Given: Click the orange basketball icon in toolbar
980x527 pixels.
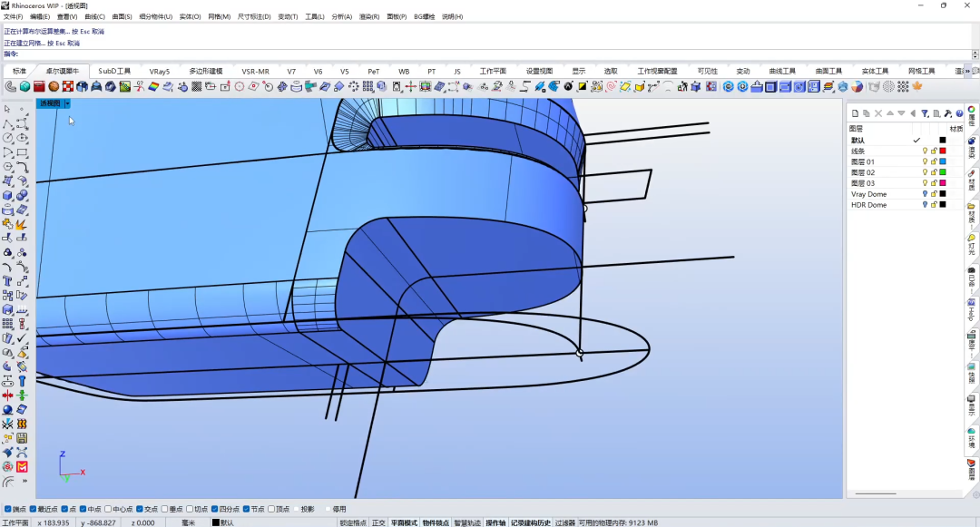Looking at the screenshot, I should tap(54, 86).
